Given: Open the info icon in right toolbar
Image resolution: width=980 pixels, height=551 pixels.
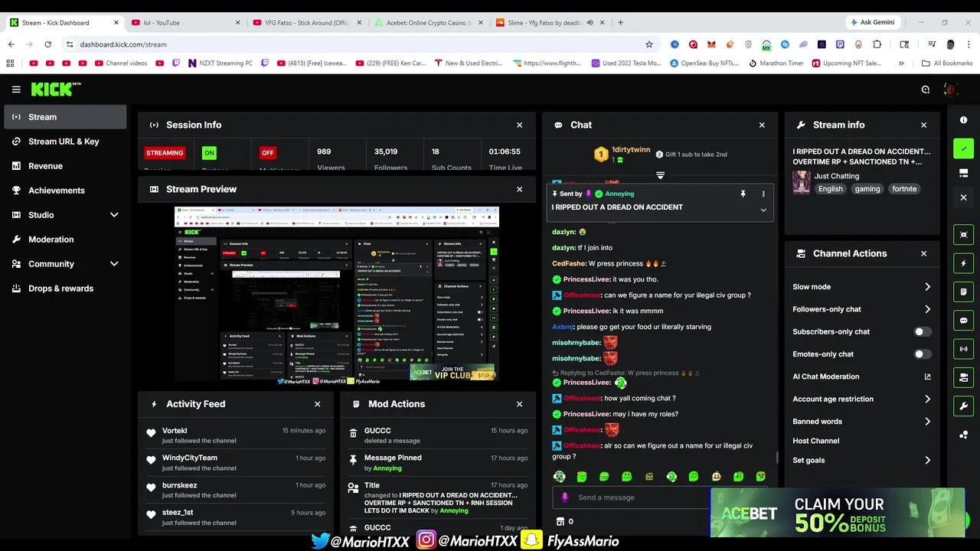Looking at the screenshot, I should pyautogui.click(x=963, y=120).
